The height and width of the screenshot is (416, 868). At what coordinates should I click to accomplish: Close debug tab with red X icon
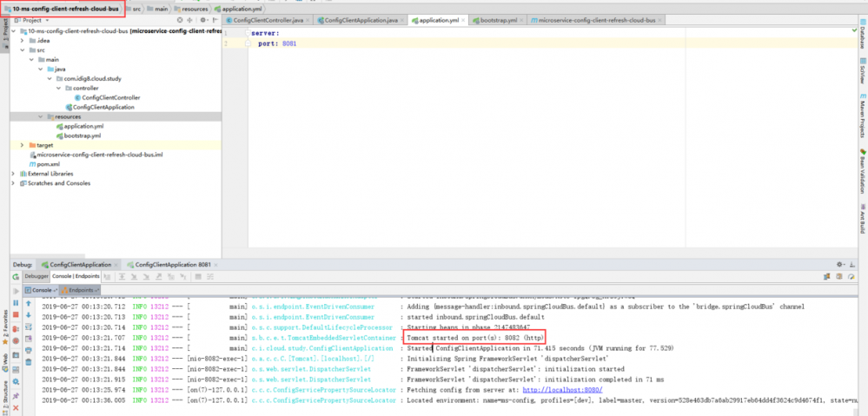[16, 407]
